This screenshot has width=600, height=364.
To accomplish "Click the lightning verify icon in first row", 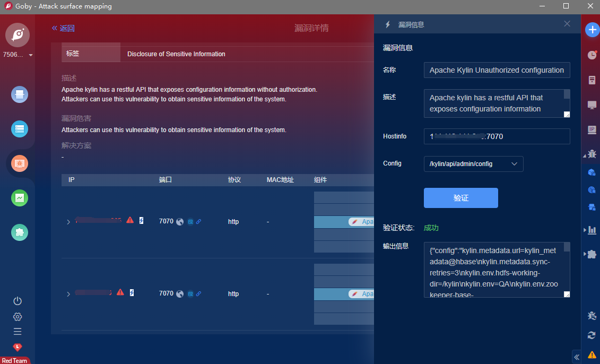I will pos(141,220).
